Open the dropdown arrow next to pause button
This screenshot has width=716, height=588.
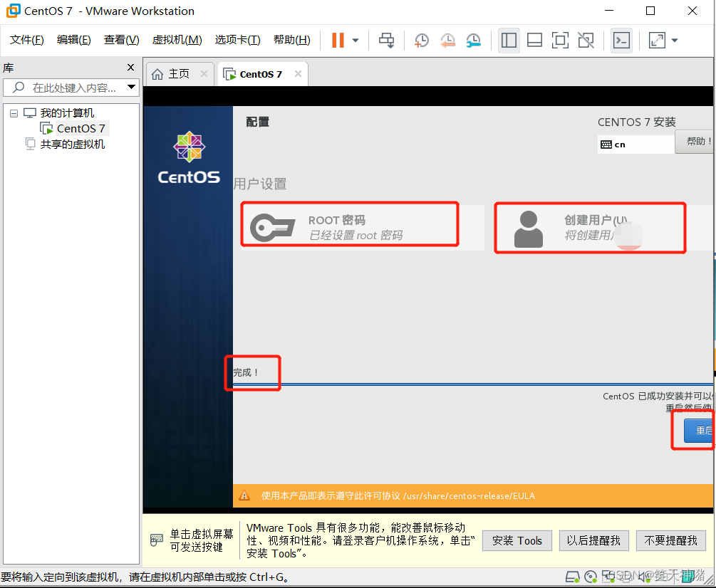pos(356,40)
